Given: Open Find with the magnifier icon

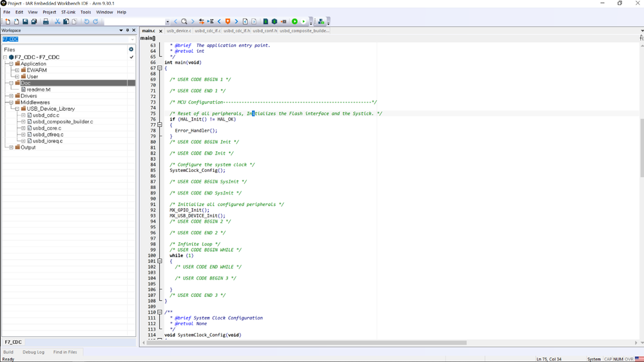Looking at the screenshot, I should 184,21.
